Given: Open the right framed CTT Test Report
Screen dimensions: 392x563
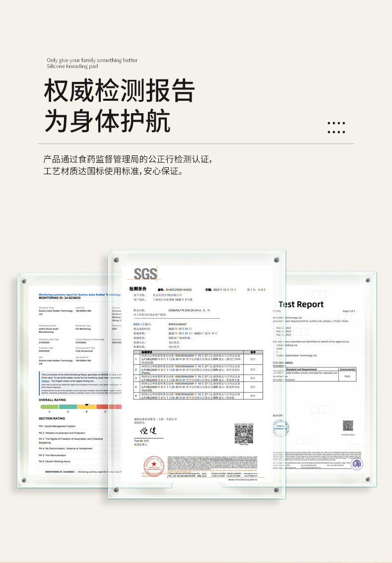Looking at the screenshot, I should click(x=330, y=379).
